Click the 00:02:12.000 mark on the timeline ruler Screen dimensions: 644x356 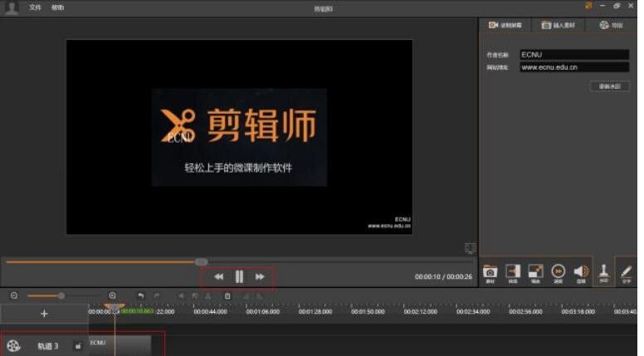coord(421,312)
